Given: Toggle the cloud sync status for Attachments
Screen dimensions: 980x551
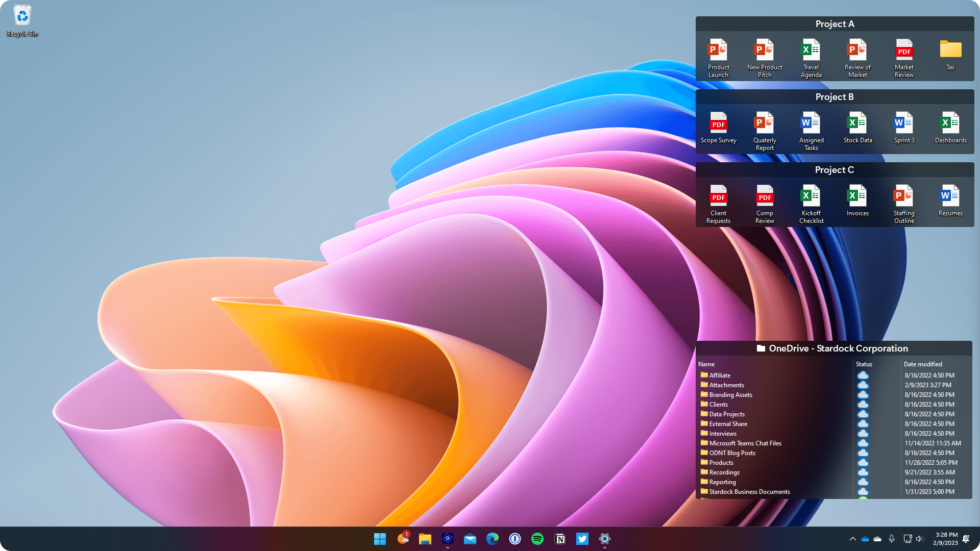Looking at the screenshot, I should [863, 385].
